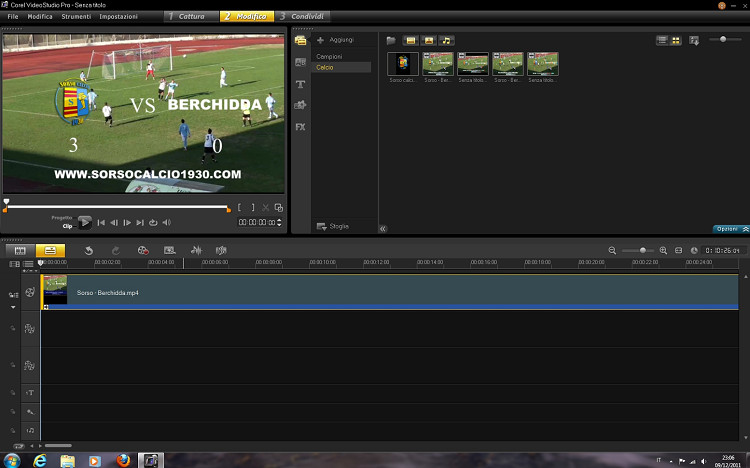
Task: Toggle the show audio files filter
Action: pyautogui.click(x=446, y=40)
